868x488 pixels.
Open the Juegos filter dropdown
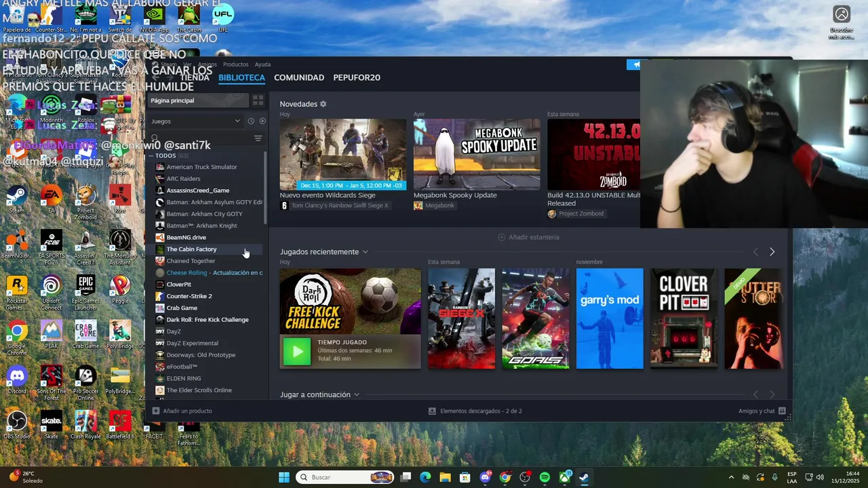pyautogui.click(x=195, y=121)
